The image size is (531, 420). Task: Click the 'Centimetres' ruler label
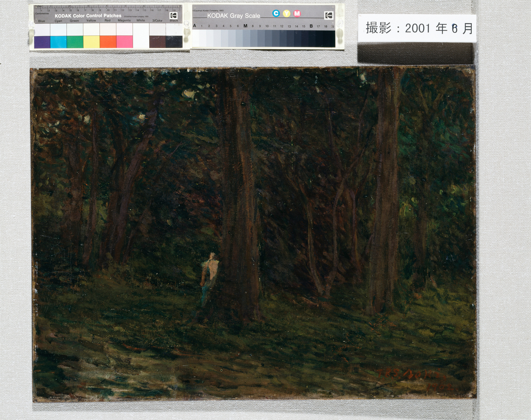click(x=42, y=14)
